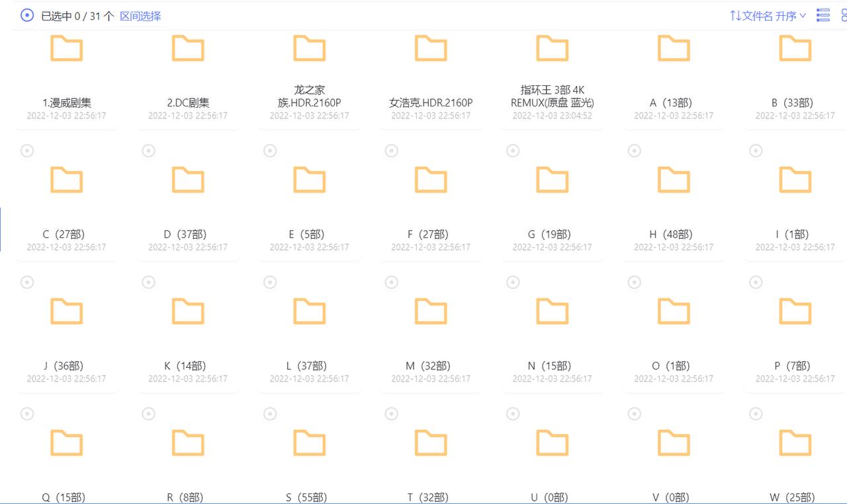Open the K（14部）folder icon
The image size is (847, 504).
pyautogui.click(x=188, y=311)
